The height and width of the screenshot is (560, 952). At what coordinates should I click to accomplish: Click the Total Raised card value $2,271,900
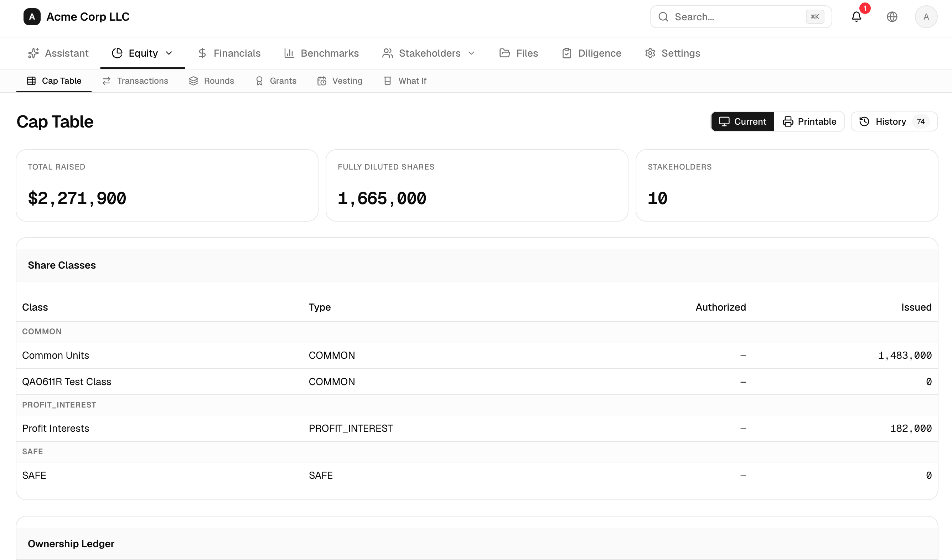(77, 198)
